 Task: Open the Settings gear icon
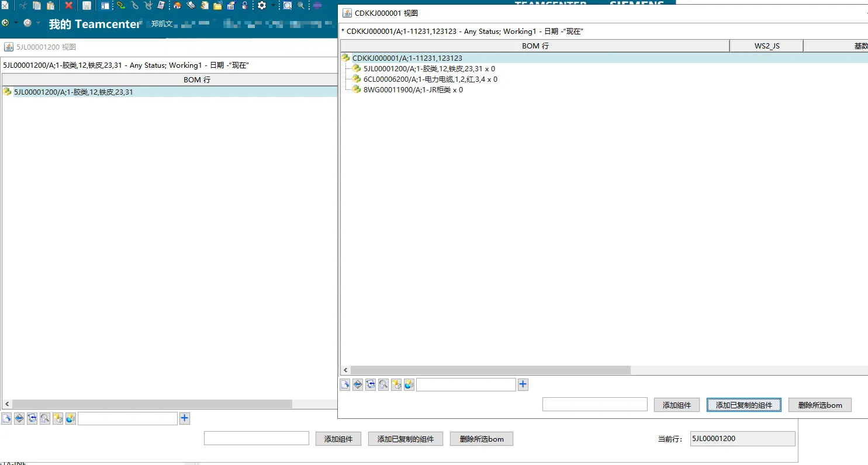tap(261, 5)
